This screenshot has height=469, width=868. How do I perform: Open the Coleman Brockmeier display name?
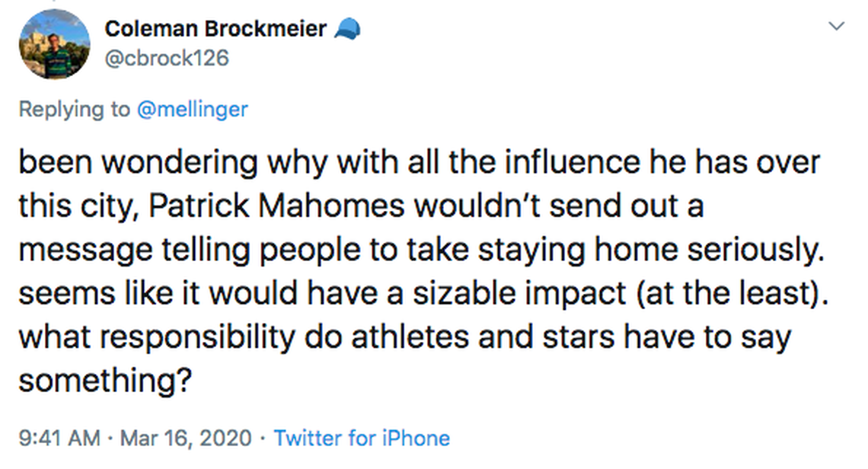coord(215,29)
